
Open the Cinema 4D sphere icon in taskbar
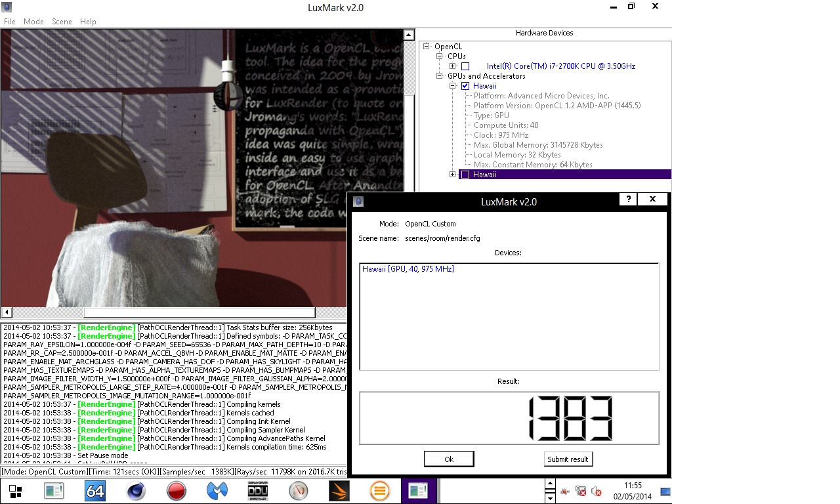tap(135, 491)
